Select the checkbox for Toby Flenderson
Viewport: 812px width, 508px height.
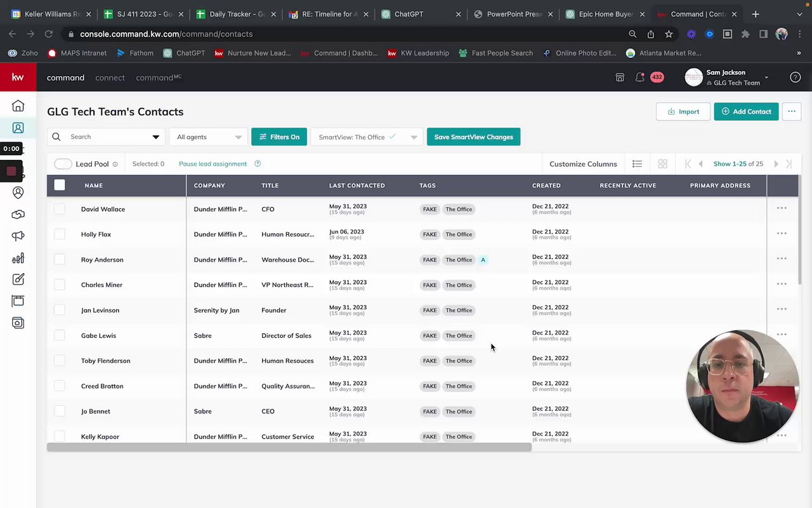(x=60, y=361)
